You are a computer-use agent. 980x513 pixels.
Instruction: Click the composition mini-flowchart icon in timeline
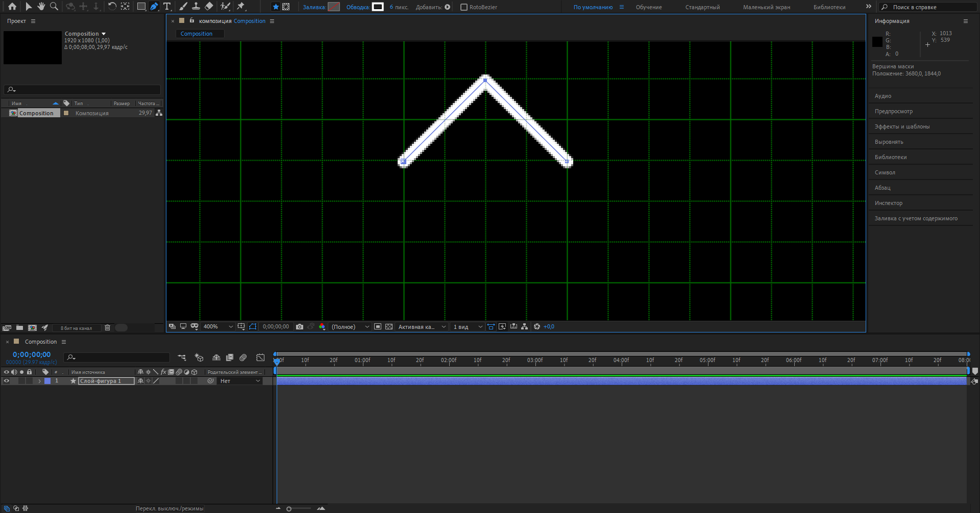(x=182, y=357)
